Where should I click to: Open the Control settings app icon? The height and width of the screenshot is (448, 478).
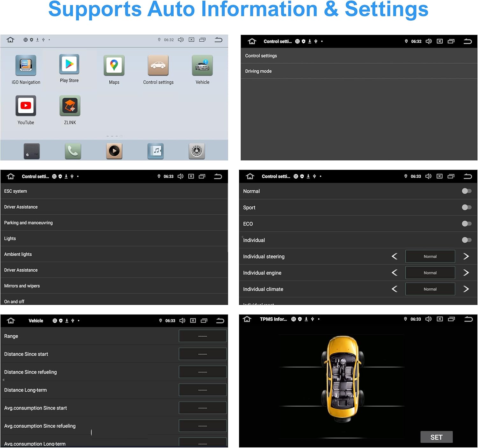pyautogui.click(x=158, y=65)
